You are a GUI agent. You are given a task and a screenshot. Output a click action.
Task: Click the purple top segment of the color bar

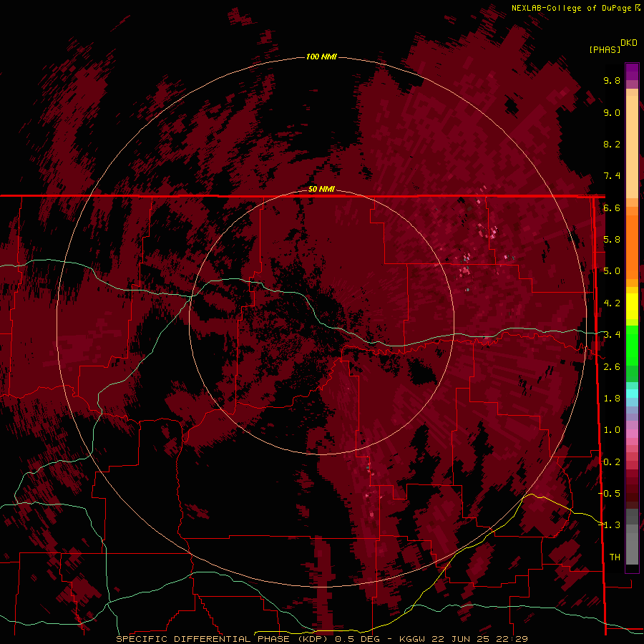coord(632,72)
